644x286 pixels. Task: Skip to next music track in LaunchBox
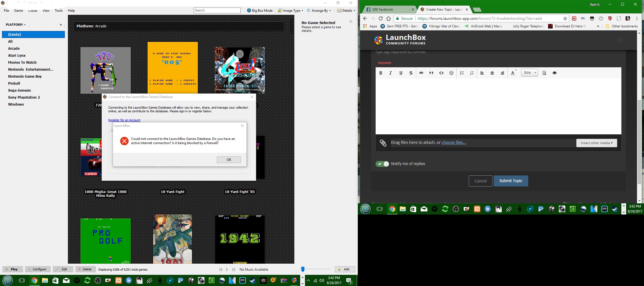pyautogui.click(x=234, y=270)
